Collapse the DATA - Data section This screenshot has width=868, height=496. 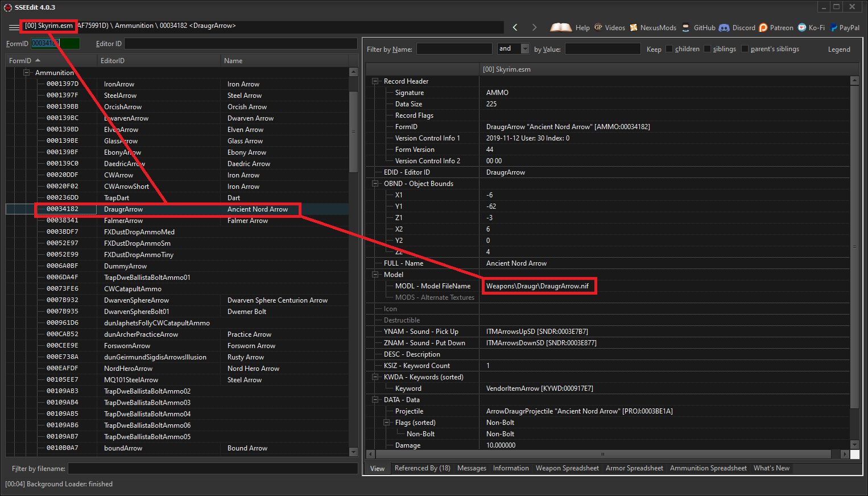[x=375, y=400]
